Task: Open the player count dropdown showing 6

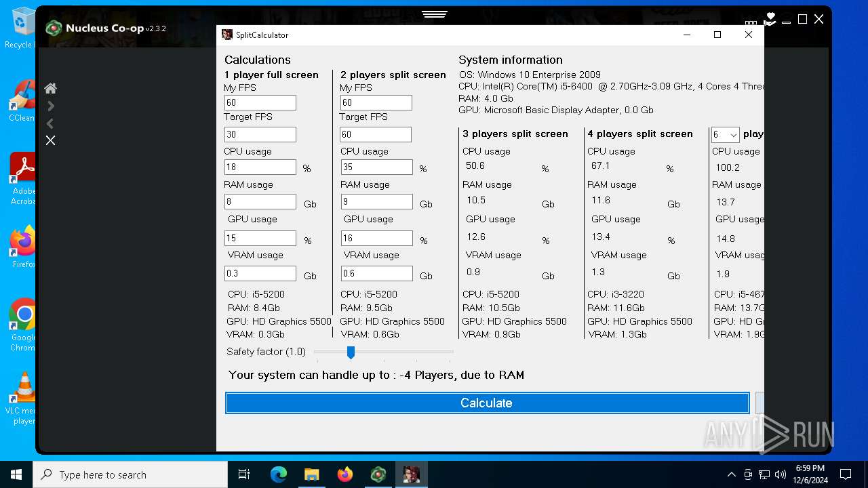Action: coord(725,135)
